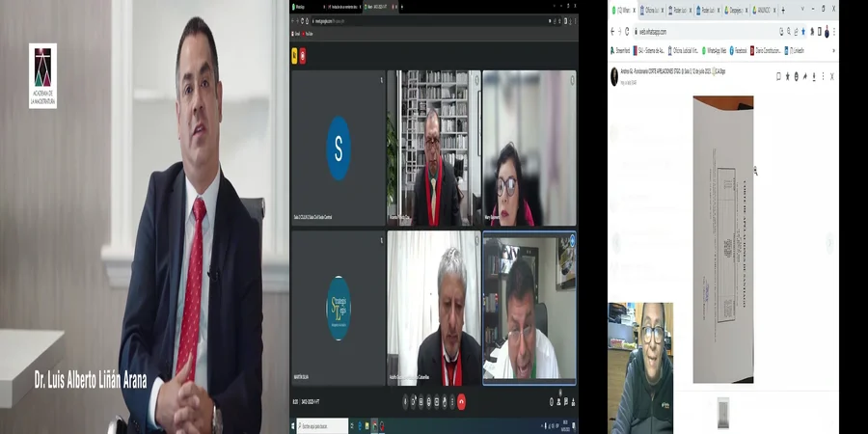Click the Present now button in Meet
Viewport: 868px width, 434px height.
pos(437,402)
